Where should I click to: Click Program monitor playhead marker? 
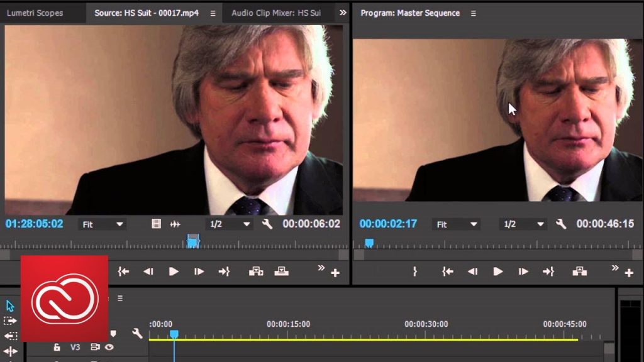[369, 243]
